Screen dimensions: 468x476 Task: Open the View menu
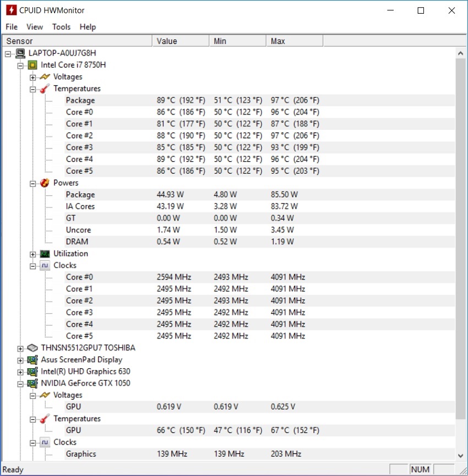[35, 27]
